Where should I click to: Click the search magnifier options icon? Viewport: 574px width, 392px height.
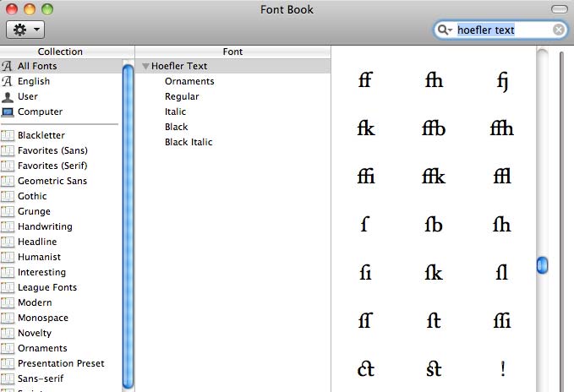point(445,30)
